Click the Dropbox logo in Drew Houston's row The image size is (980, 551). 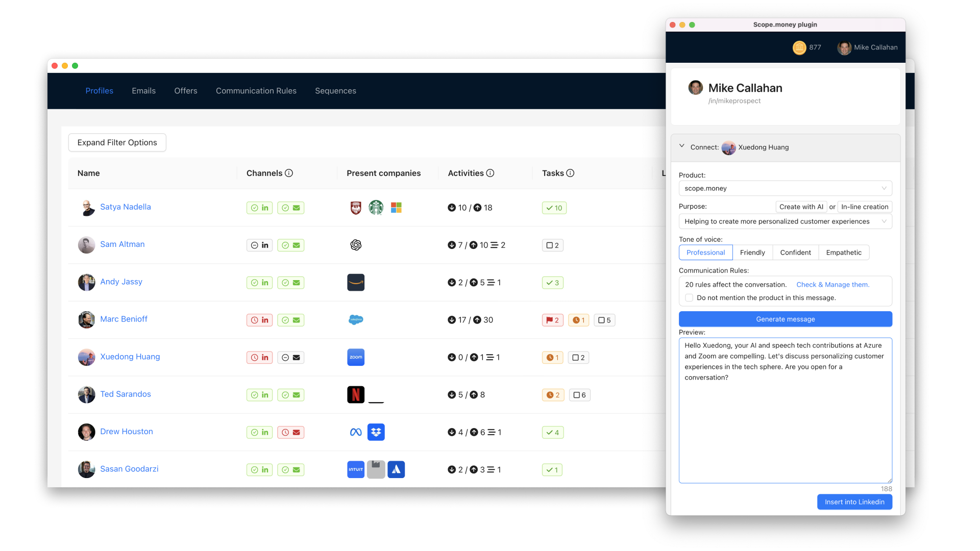pos(376,432)
